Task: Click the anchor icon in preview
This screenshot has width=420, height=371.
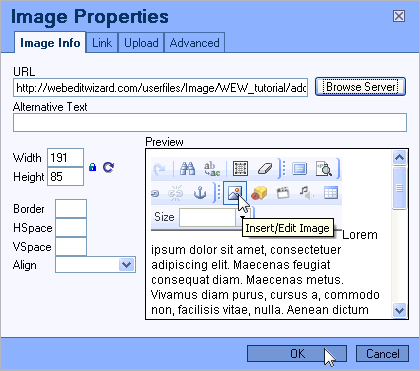Action: point(200,193)
